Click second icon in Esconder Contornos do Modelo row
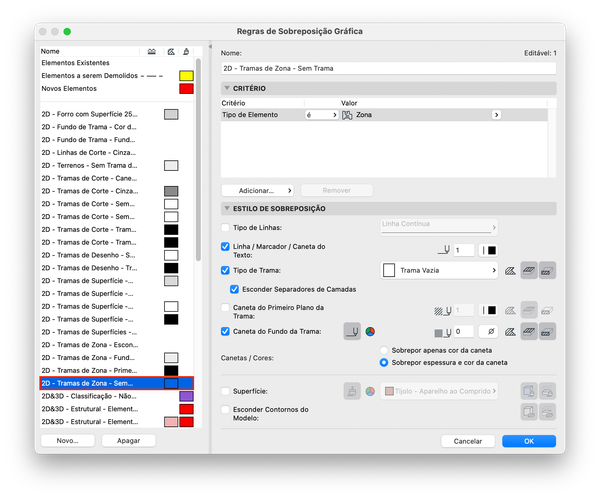600x499 pixels. click(x=548, y=412)
